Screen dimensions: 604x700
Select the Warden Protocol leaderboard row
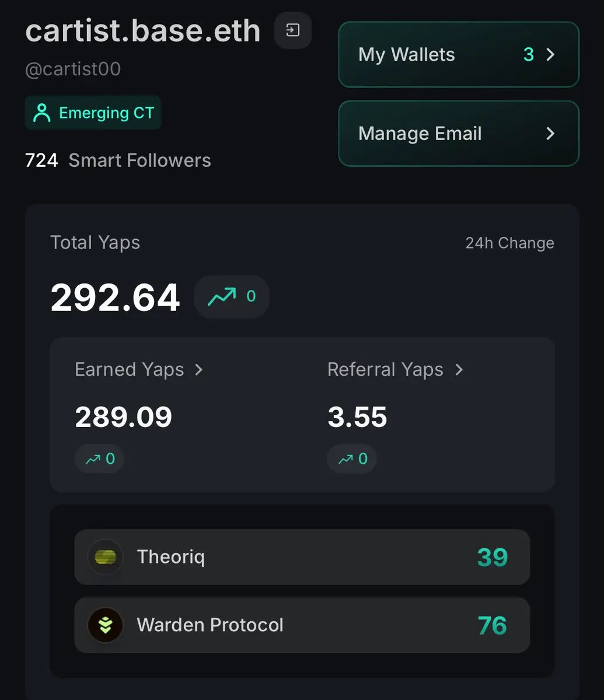[x=302, y=625]
